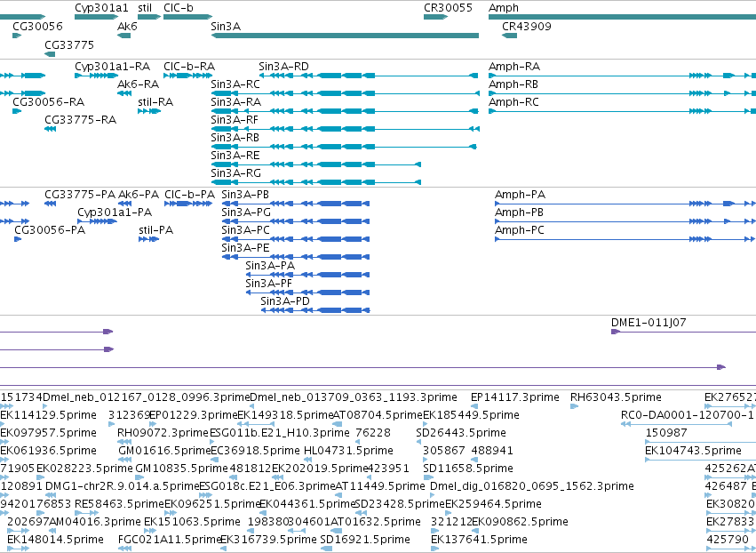Select transcript Sin3A-RD
The width and height of the screenshot is (756, 553).
tap(369, 76)
